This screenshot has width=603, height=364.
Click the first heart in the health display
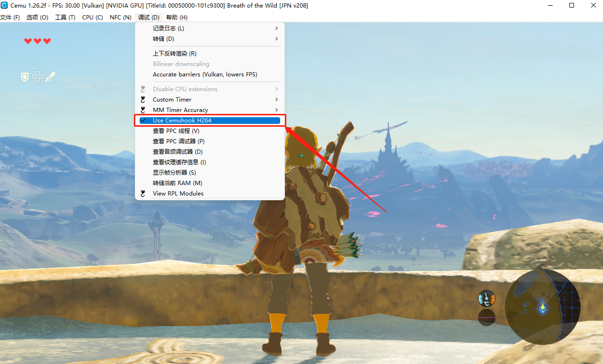tap(28, 41)
